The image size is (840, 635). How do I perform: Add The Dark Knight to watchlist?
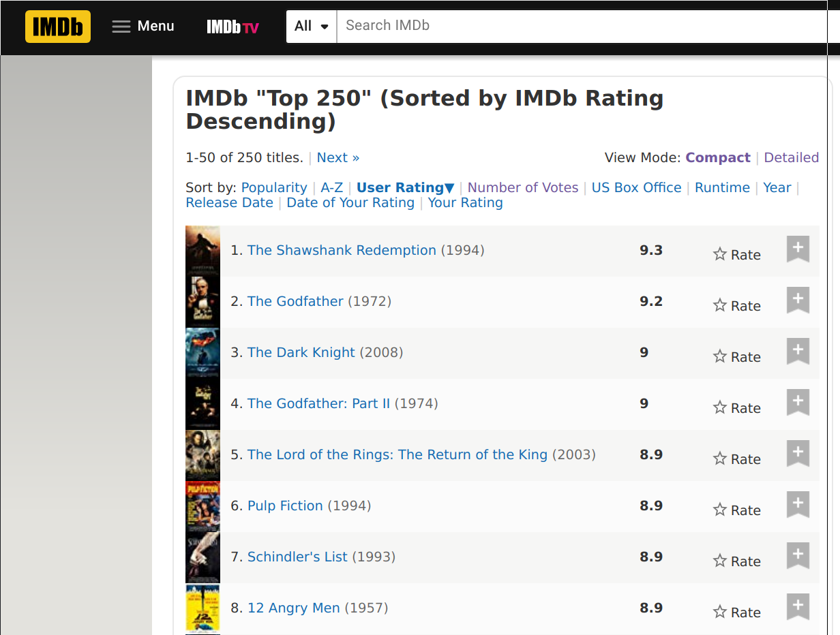[x=798, y=351]
